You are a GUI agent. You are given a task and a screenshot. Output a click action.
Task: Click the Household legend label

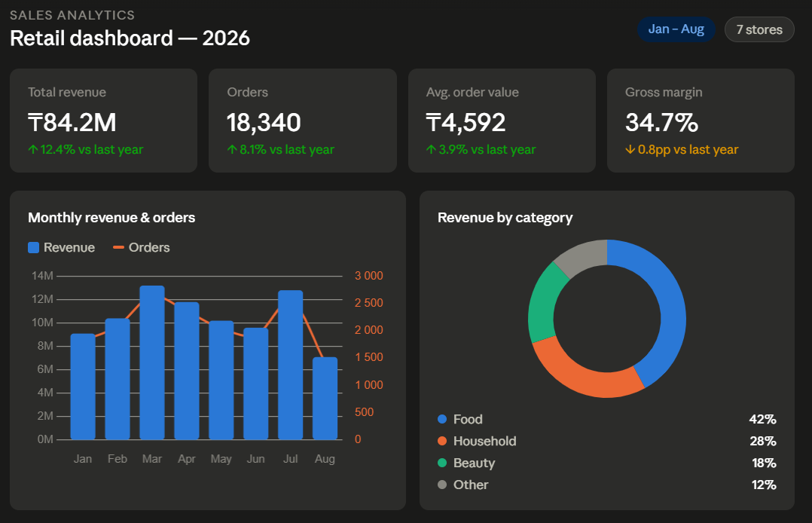(485, 441)
